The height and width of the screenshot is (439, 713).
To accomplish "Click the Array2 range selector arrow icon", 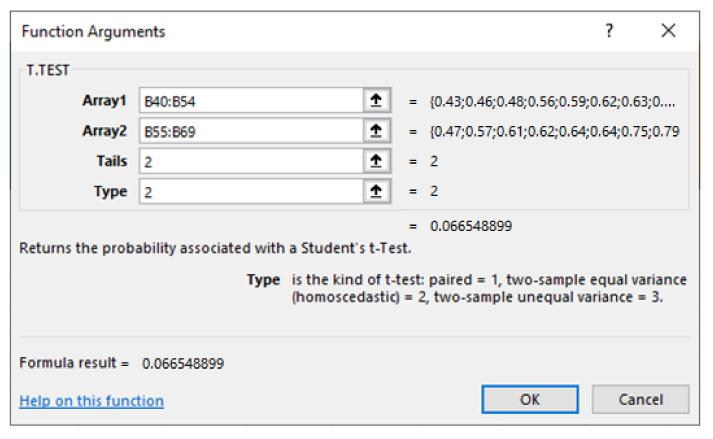I will pos(376,131).
